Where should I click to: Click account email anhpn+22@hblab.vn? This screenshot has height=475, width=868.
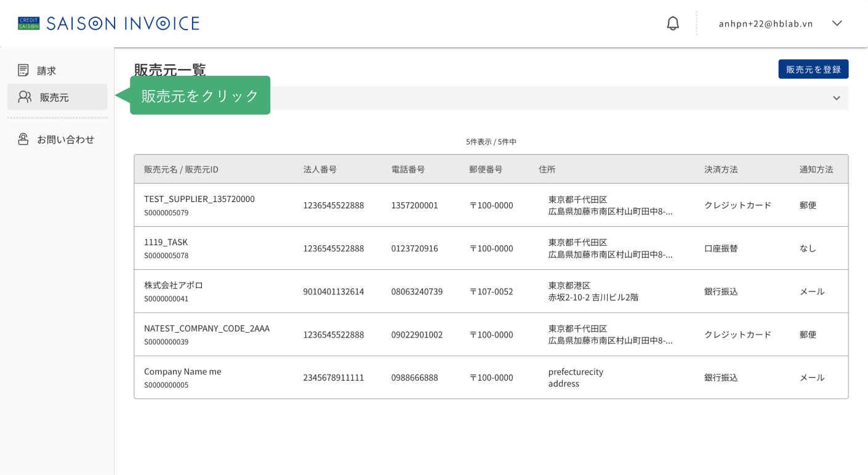(766, 23)
